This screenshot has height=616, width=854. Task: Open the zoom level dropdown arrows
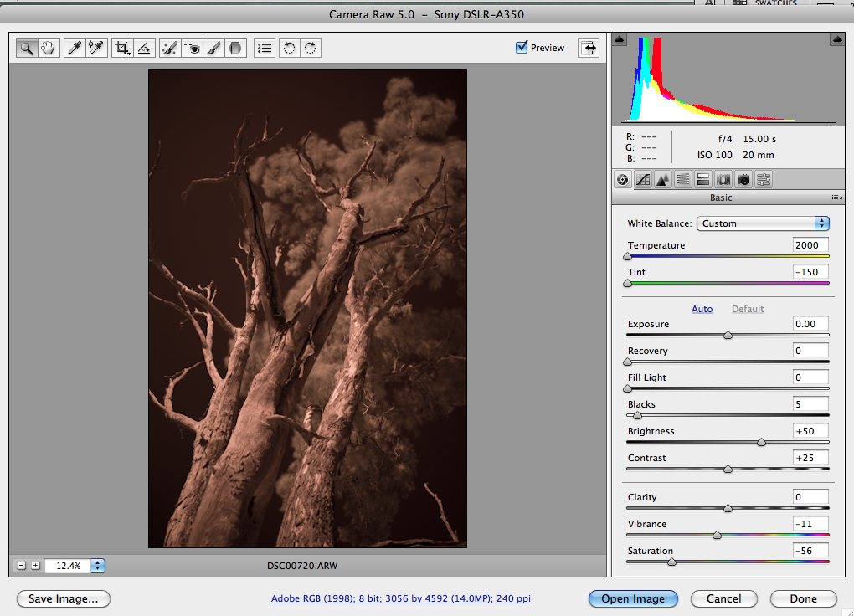point(97,565)
